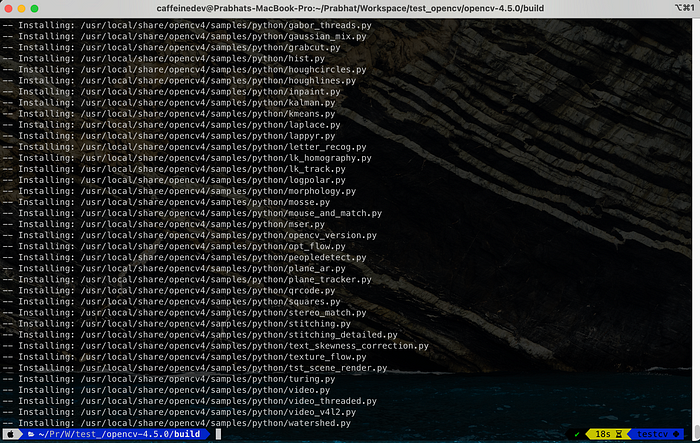Screen dimensions: 700x443
Task: Click the window title showing opencv-4.5.0/build
Action: coord(350,8)
